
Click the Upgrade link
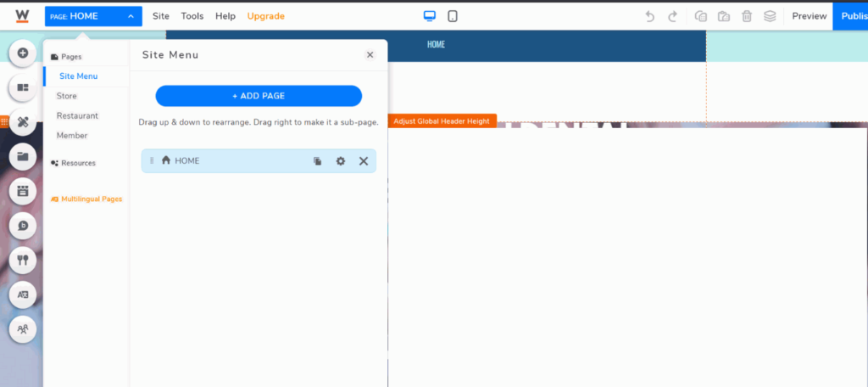(x=265, y=16)
